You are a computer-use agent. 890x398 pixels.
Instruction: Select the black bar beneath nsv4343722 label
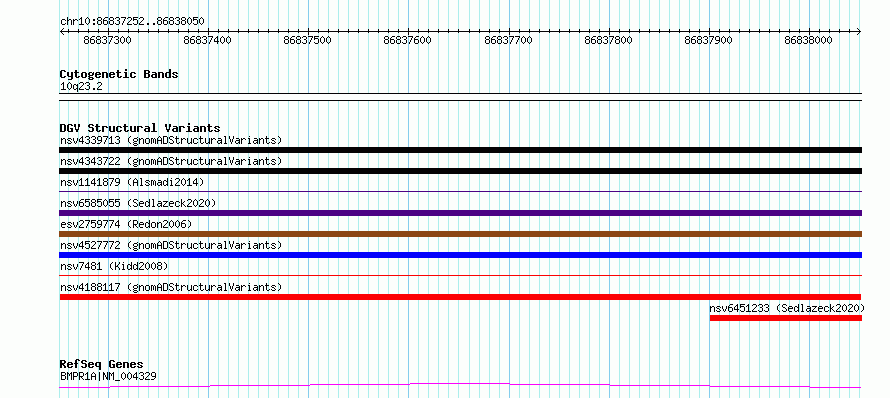point(460,171)
